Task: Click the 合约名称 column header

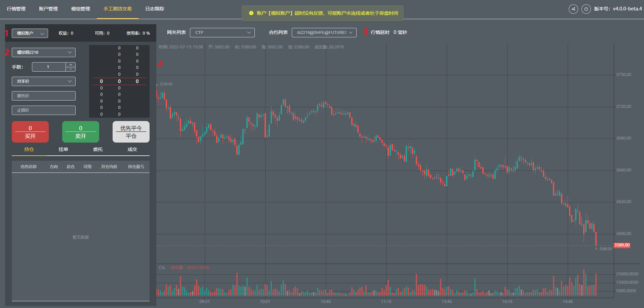Action: pos(29,167)
